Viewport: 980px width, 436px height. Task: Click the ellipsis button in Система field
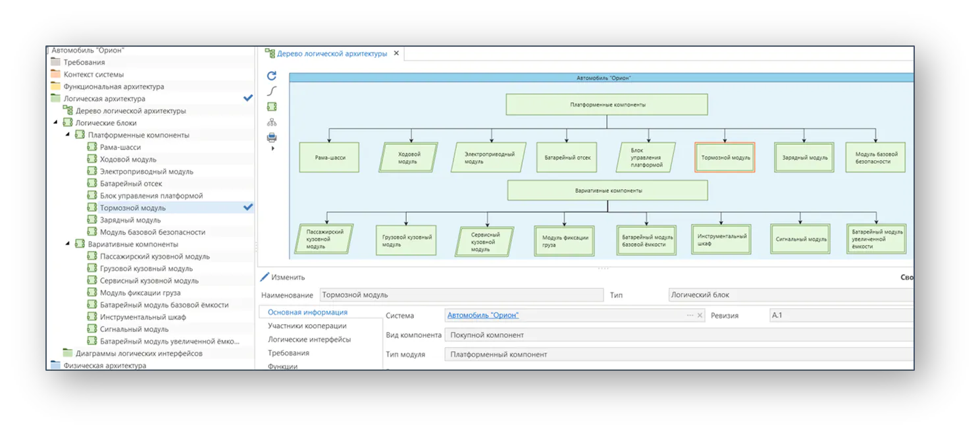click(x=690, y=315)
